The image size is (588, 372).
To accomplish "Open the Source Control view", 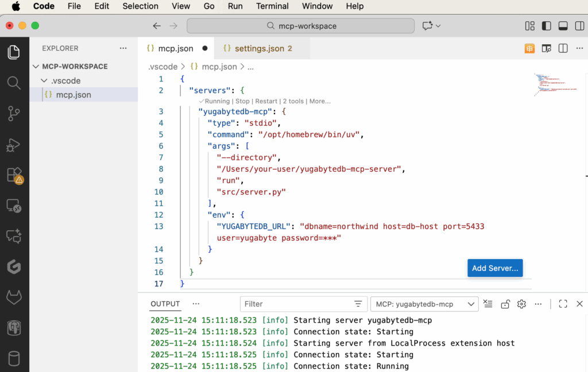I will [14, 114].
